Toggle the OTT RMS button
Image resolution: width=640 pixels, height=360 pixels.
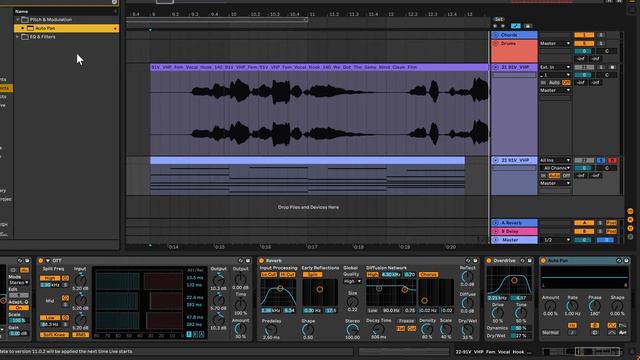tap(80, 335)
